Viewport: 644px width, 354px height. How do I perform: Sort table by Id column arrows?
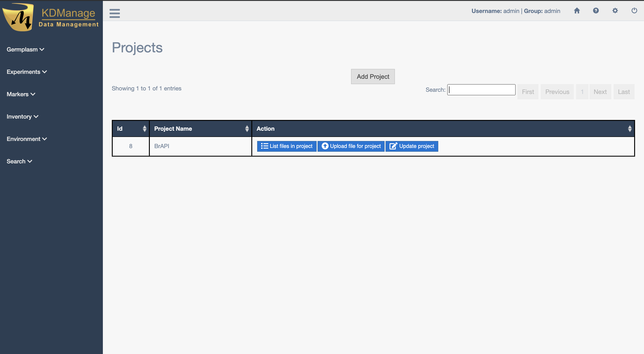tap(144, 129)
